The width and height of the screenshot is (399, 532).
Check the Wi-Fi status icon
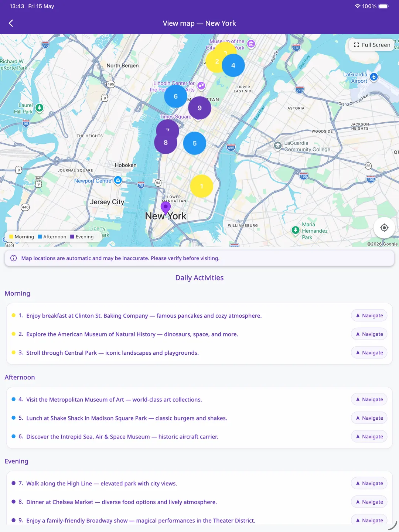tap(357, 6)
